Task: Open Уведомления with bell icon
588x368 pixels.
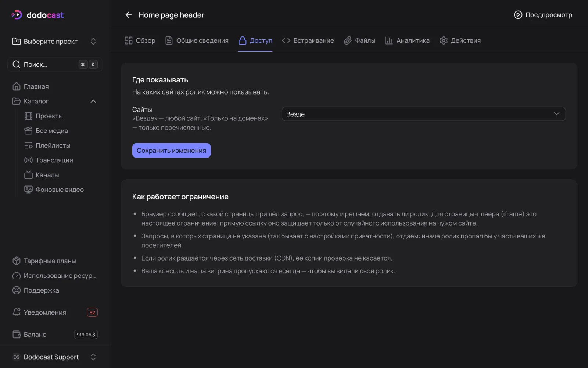Action: pos(55,312)
